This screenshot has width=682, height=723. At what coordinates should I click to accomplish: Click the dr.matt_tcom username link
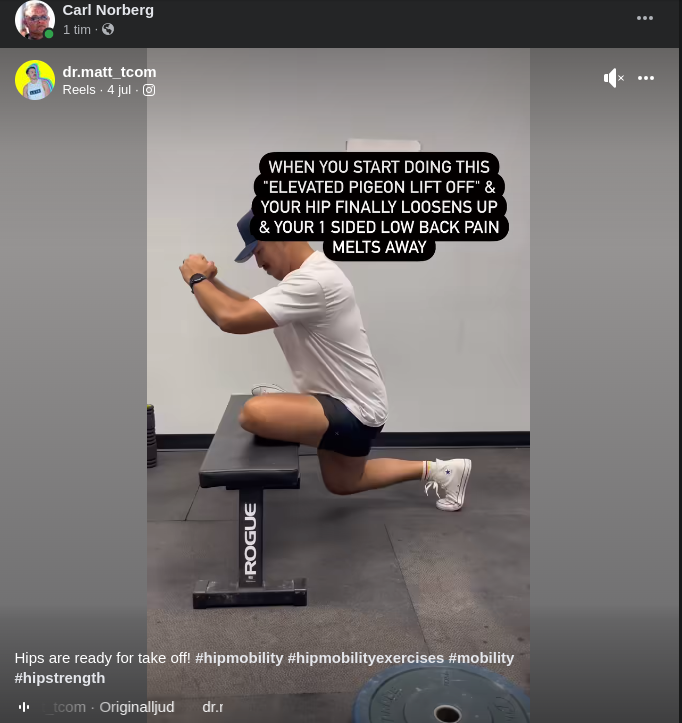pyautogui.click(x=109, y=72)
